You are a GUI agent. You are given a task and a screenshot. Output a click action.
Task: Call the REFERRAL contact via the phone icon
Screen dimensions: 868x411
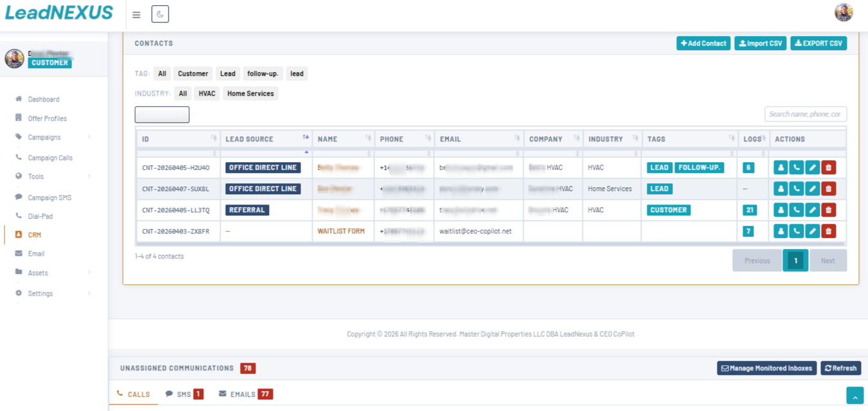pyautogui.click(x=796, y=209)
